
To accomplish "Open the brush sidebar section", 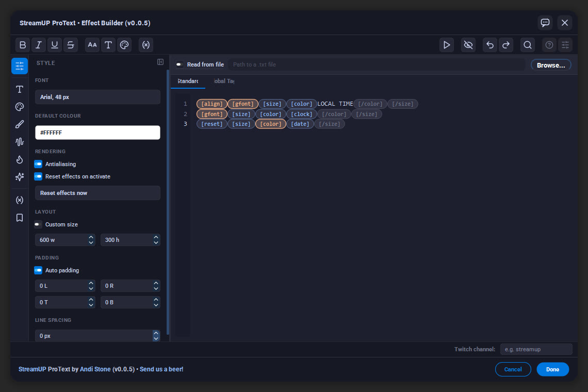I will click(20, 124).
